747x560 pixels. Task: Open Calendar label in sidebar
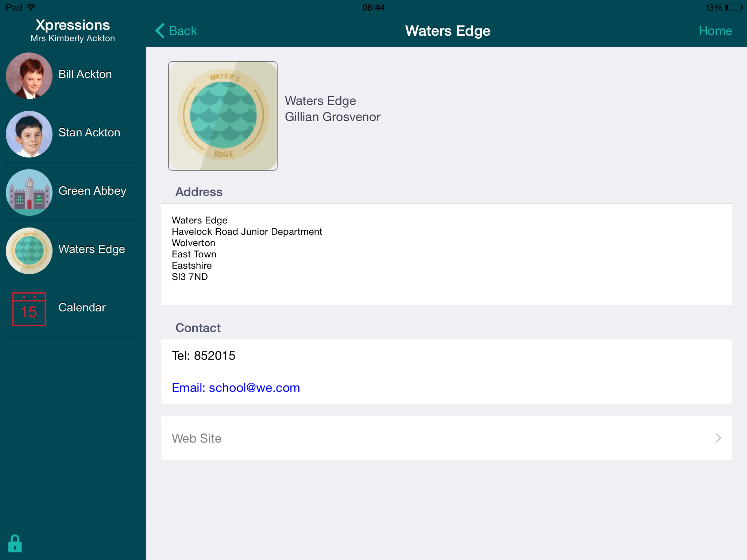[82, 307]
